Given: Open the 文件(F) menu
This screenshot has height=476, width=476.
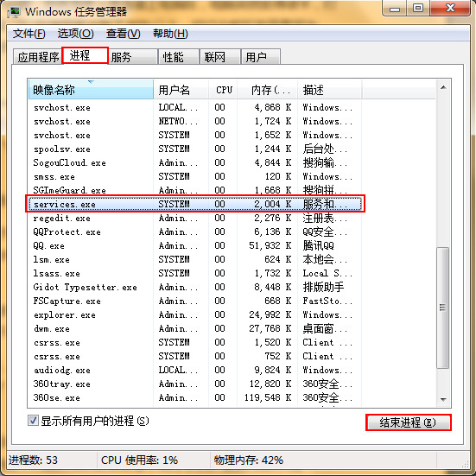Looking at the screenshot, I should [x=29, y=34].
